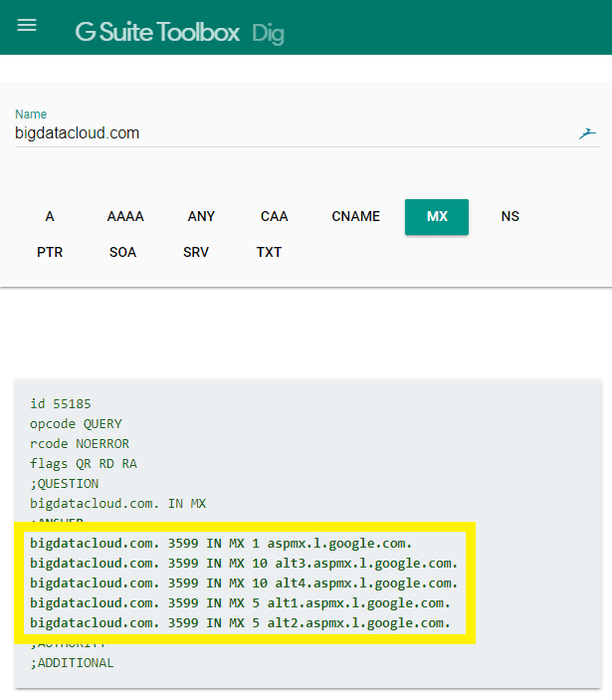Click the run query icon beside Name field
Viewport: 612px width, 700px height.
pos(587,133)
